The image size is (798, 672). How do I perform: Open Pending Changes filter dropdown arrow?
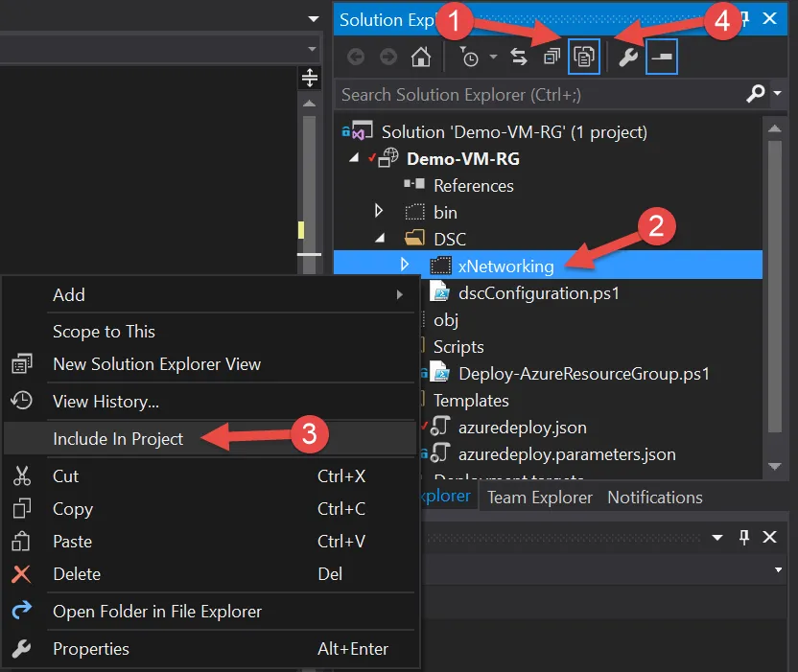[493, 57]
